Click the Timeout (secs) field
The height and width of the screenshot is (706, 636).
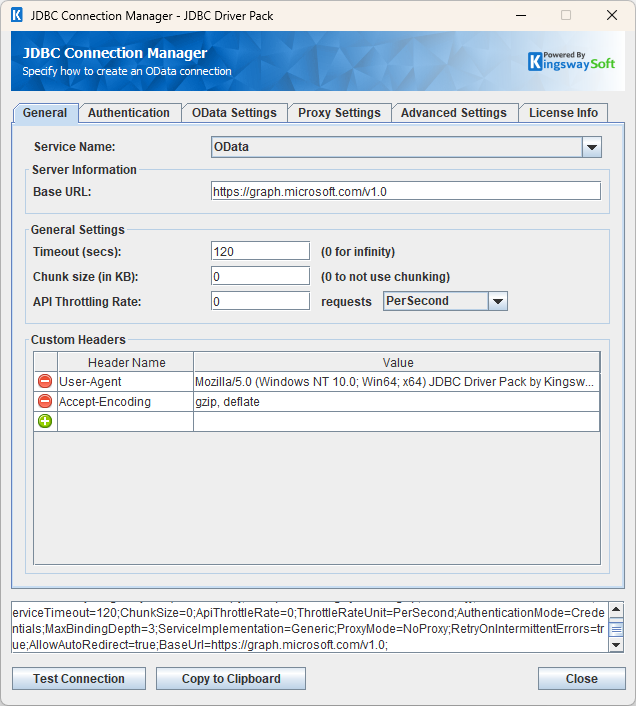[260, 251]
